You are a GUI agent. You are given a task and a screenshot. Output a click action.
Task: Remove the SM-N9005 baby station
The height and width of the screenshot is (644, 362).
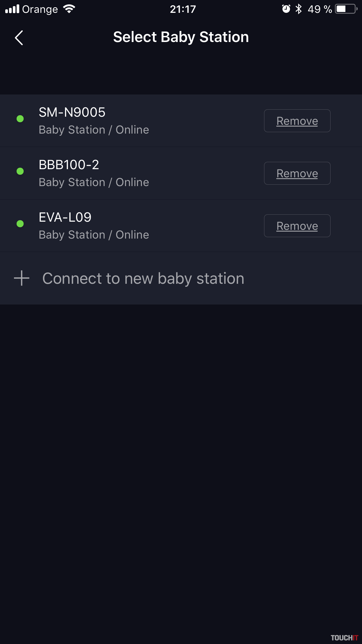pyautogui.click(x=297, y=121)
